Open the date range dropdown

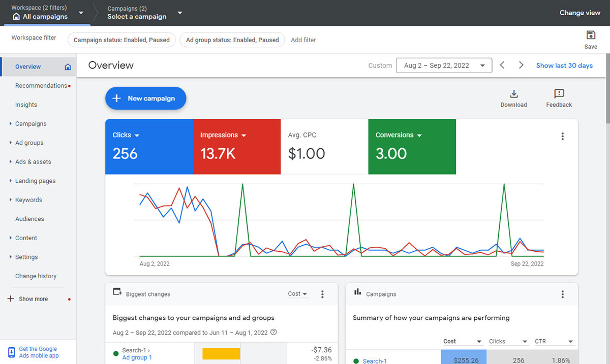click(444, 65)
